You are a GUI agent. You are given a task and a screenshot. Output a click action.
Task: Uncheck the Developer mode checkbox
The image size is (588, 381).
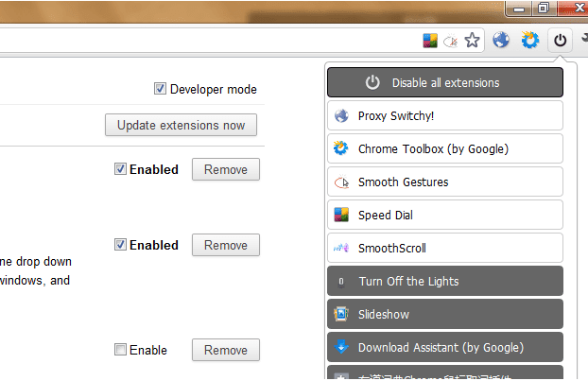(x=160, y=89)
